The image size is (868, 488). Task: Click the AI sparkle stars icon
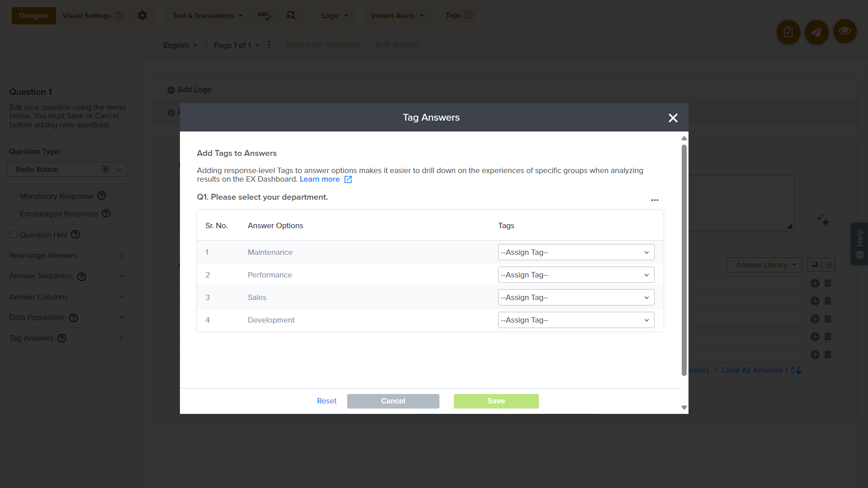[x=823, y=220]
